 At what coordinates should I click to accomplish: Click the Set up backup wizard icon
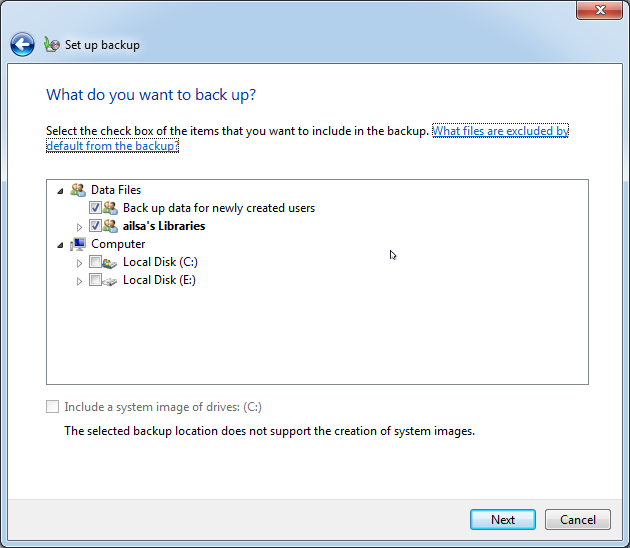pos(52,45)
